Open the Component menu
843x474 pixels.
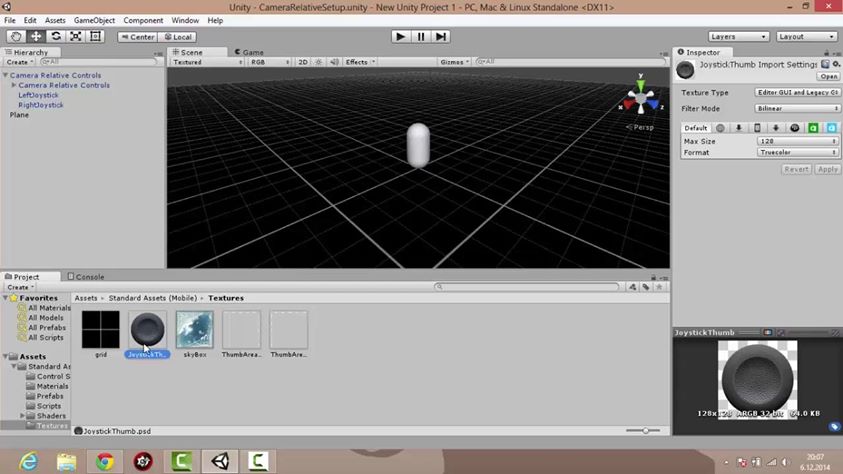143,20
